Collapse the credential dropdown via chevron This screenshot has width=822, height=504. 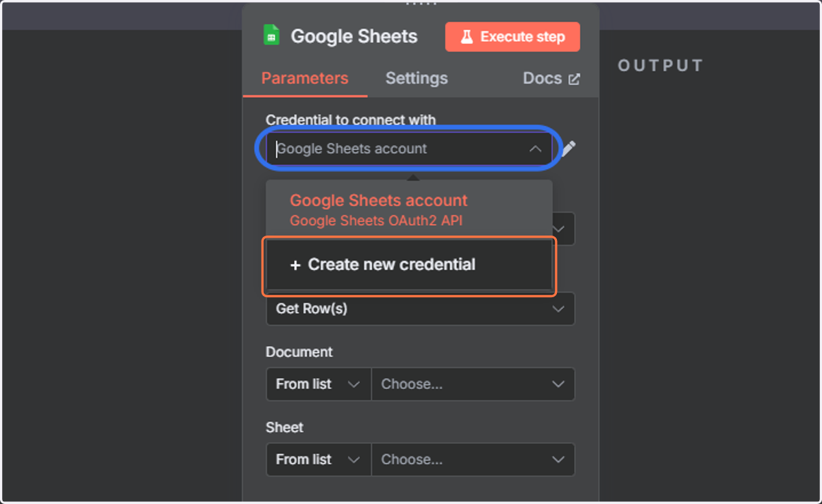(x=535, y=149)
